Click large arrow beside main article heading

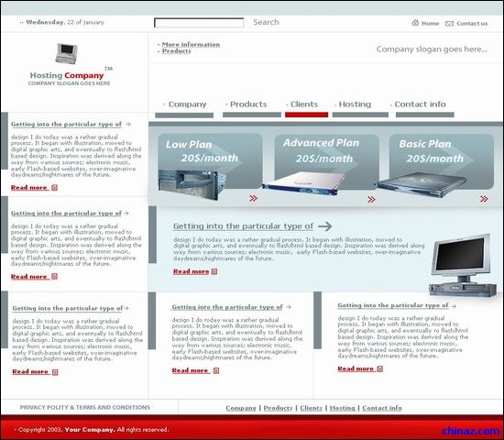click(325, 226)
